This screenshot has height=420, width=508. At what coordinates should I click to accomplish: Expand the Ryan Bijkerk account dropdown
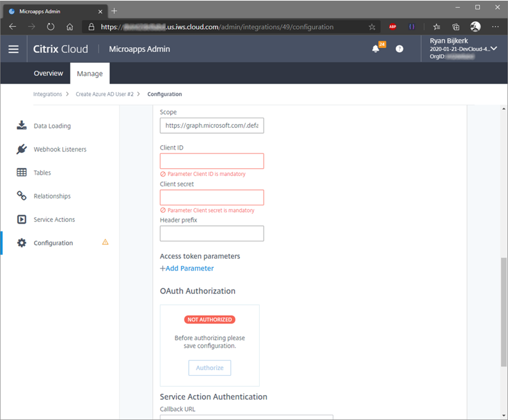(494, 49)
